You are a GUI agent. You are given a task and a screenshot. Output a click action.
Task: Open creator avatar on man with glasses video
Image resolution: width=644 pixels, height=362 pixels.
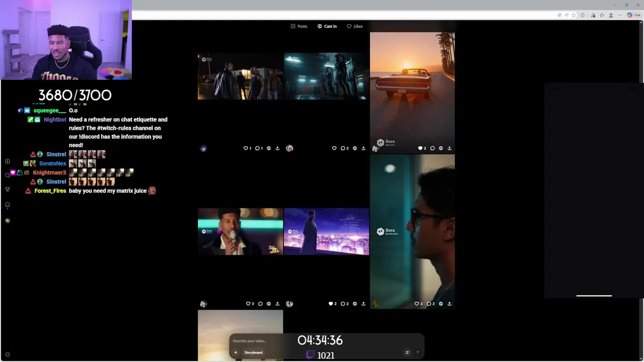pos(375,304)
